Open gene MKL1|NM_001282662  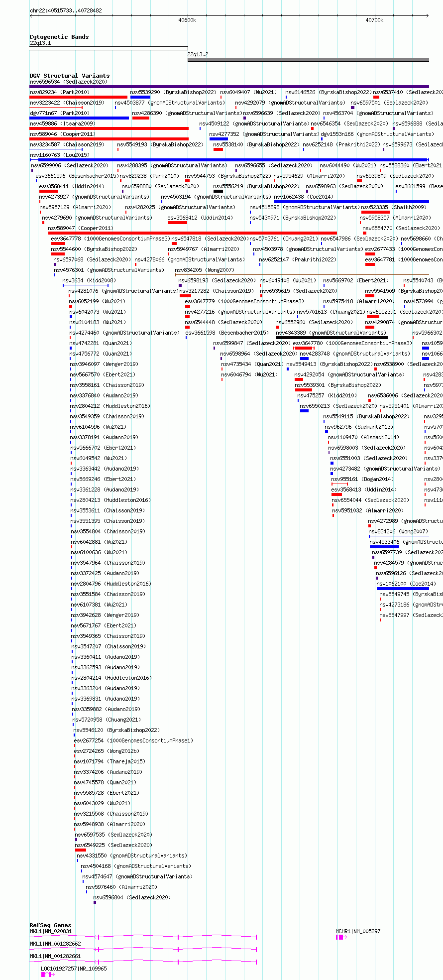click(x=55, y=944)
